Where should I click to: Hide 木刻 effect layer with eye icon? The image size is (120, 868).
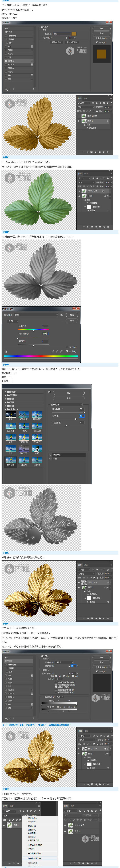(x=51, y=458)
